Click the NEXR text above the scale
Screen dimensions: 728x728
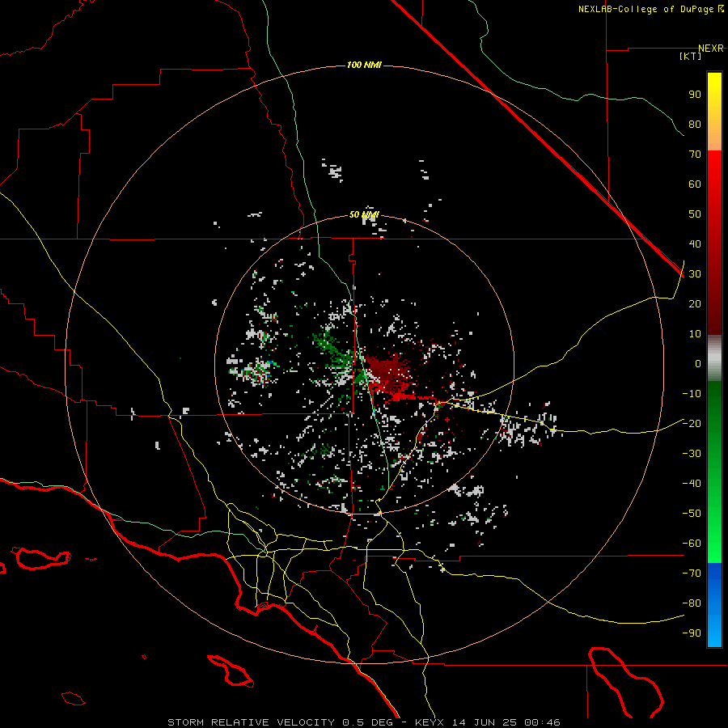click(x=710, y=49)
